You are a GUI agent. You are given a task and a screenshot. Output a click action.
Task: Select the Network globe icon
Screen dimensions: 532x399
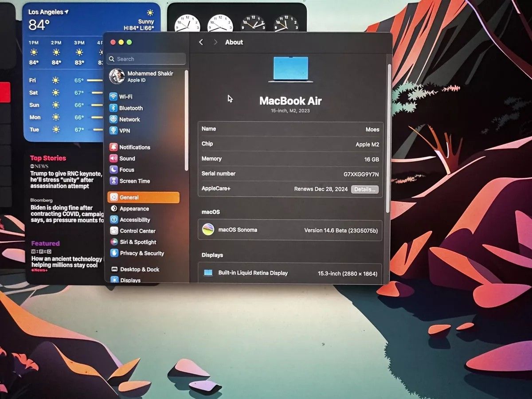(x=113, y=119)
